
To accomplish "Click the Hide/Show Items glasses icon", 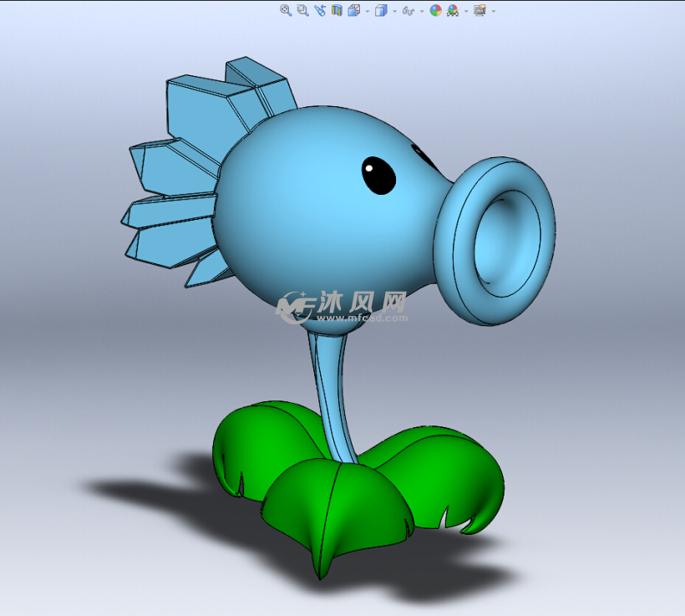I will click(408, 11).
